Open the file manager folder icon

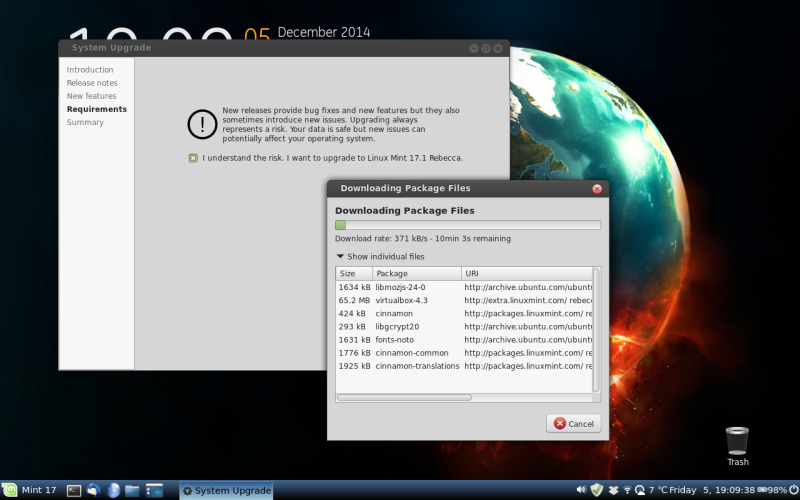coord(132,490)
